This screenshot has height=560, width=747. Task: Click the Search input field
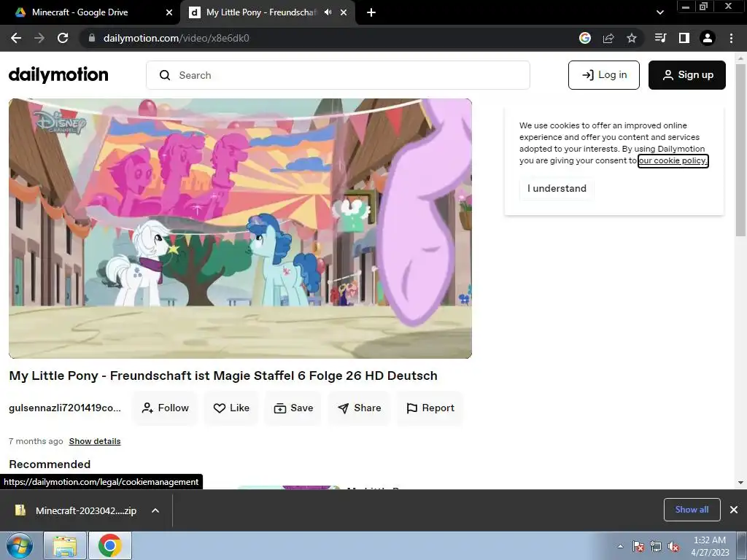(338, 75)
